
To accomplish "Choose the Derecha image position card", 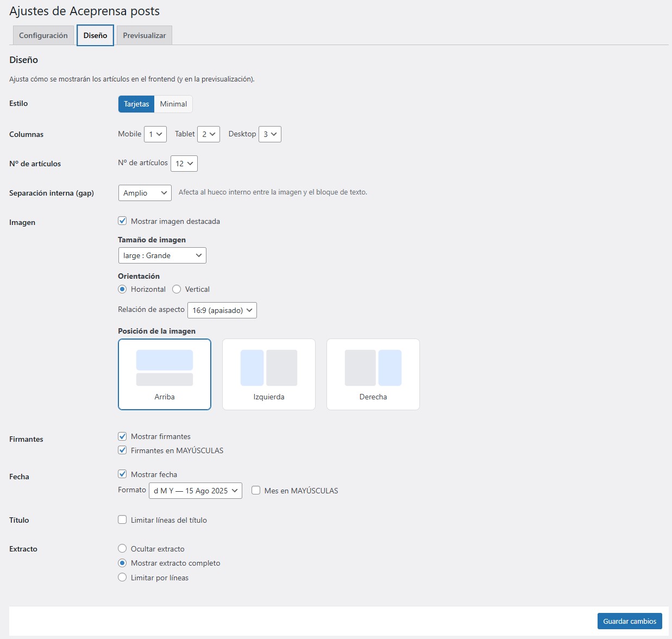I will pos(373,374).
